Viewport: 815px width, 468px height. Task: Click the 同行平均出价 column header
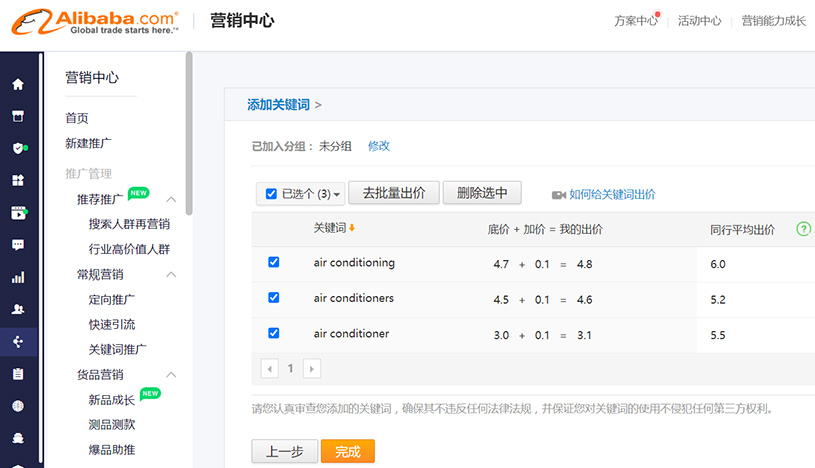(742, 229)
